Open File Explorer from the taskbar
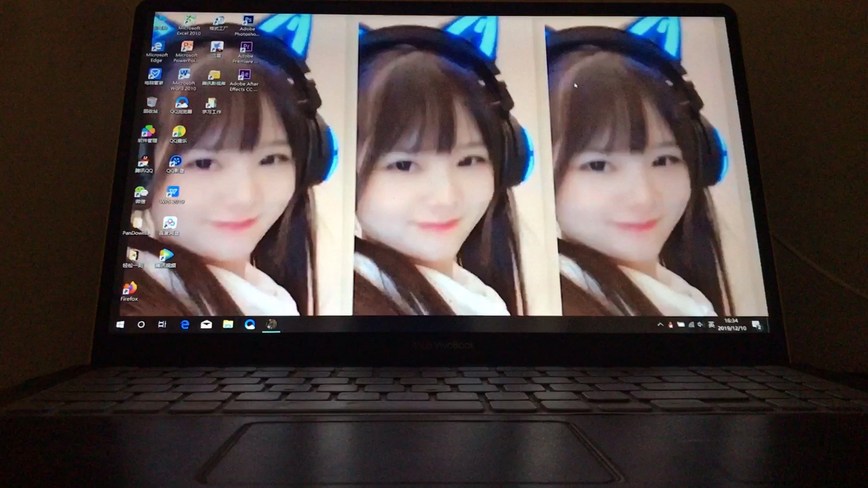 [x=228, y=324]
